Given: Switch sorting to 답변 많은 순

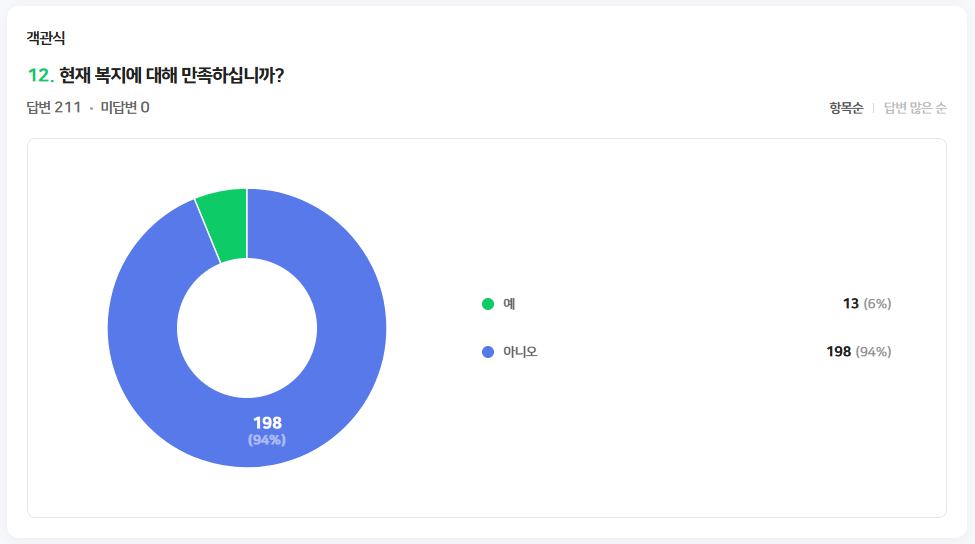Looking at the screenshot, I should point(915,108).
